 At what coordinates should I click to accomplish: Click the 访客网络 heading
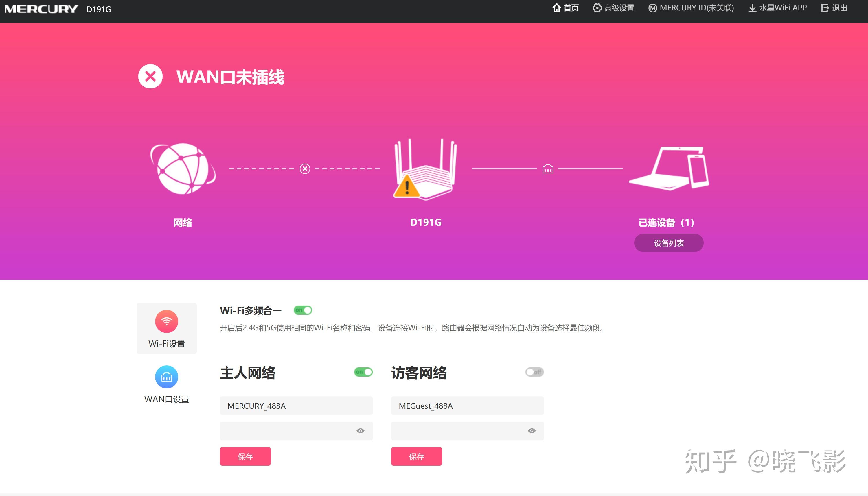point(419,373)
